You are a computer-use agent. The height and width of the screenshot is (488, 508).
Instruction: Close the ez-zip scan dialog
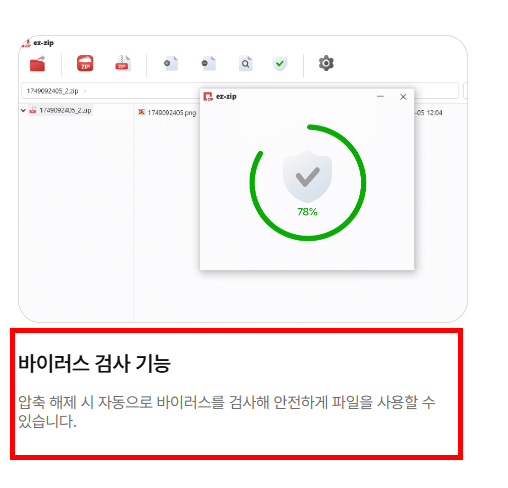(x=403, y=97)
